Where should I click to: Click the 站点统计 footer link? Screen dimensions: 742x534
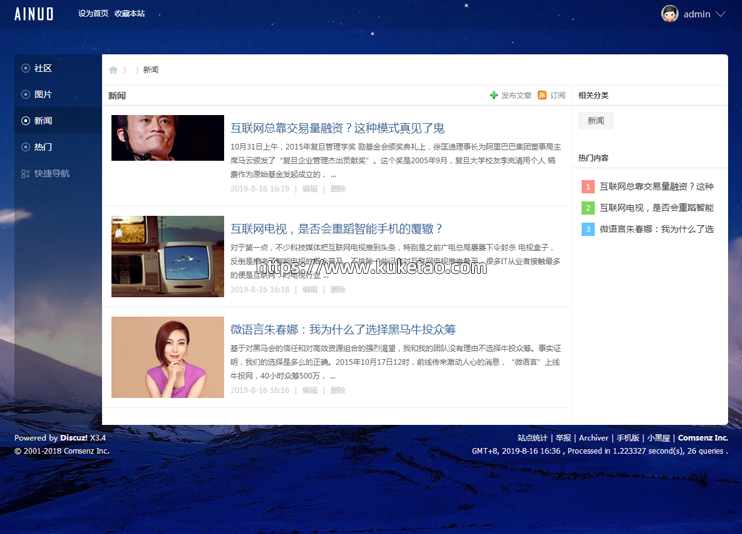[532, 438]
